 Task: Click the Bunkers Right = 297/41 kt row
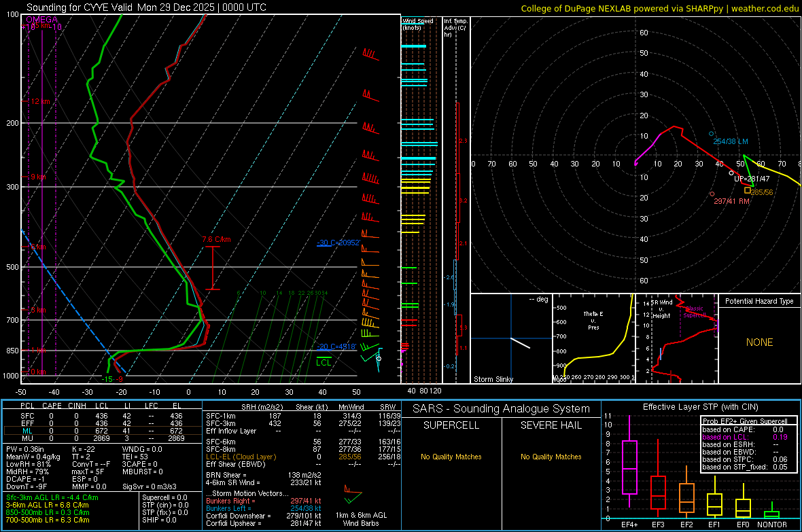coord(264,501)
